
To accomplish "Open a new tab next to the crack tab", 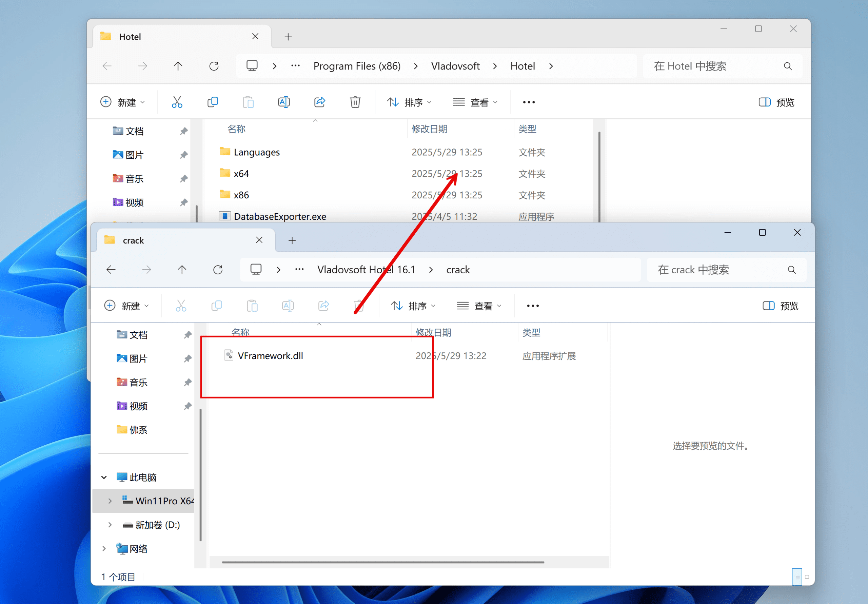I will [292, 240].
